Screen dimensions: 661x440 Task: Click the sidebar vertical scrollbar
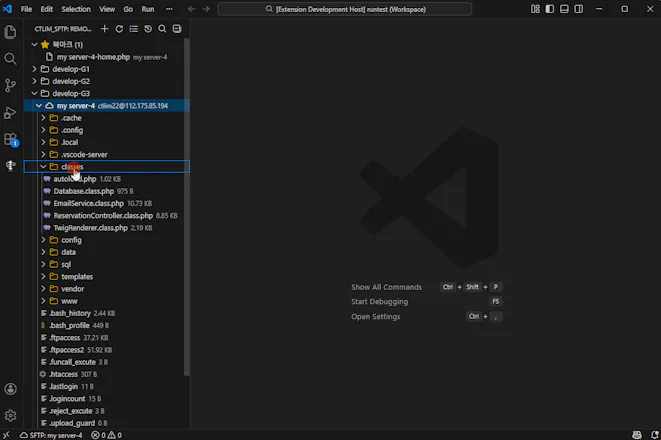point(187,207)
